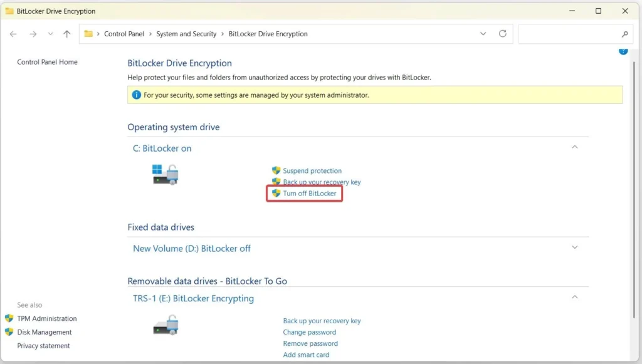Image resolution: width=642 pixels, height=364 pixels.
Task: Collapse the C: BitLocker on section
Action: coord(575,147)
